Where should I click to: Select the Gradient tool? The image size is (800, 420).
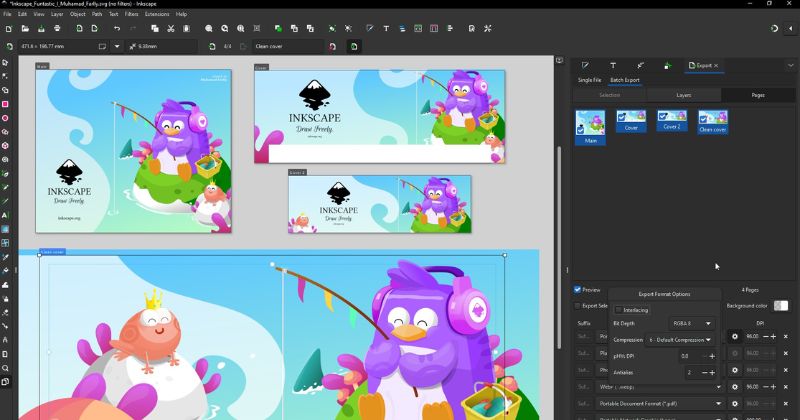tap(5, 229)
